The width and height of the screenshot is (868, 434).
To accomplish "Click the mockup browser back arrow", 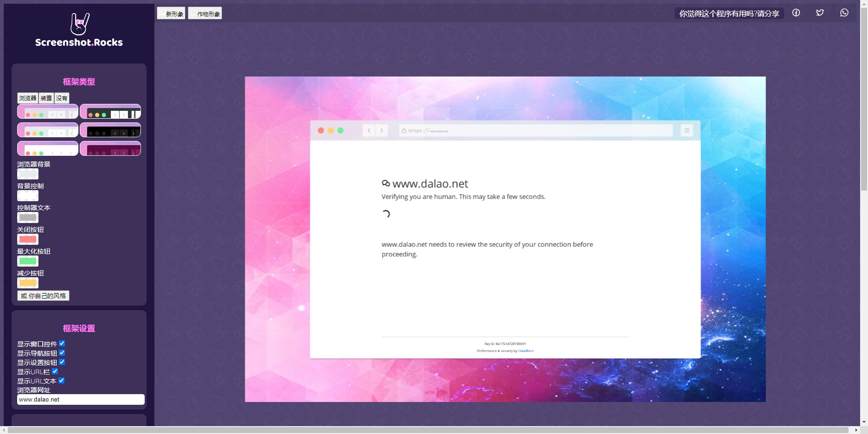I will coord(369,131).
